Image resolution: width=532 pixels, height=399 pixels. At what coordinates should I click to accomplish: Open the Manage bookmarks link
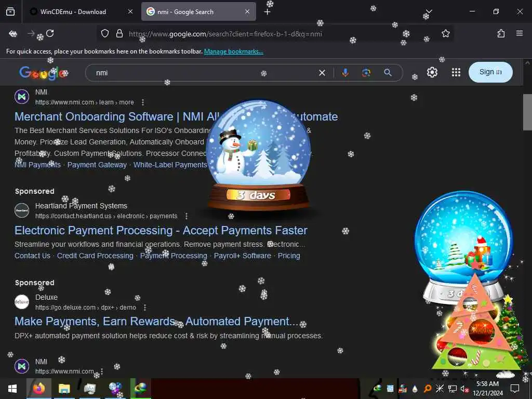(x=233, y=51)
